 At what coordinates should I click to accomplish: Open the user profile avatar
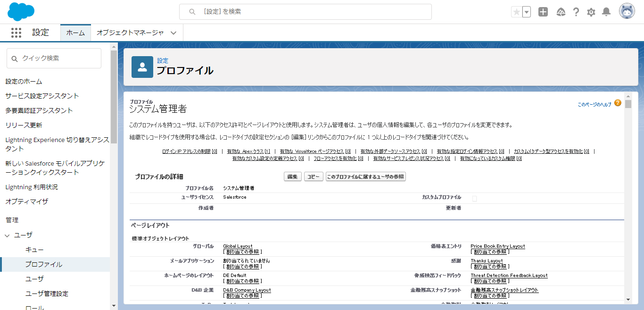pyautogui.click(x=627, y=11)
